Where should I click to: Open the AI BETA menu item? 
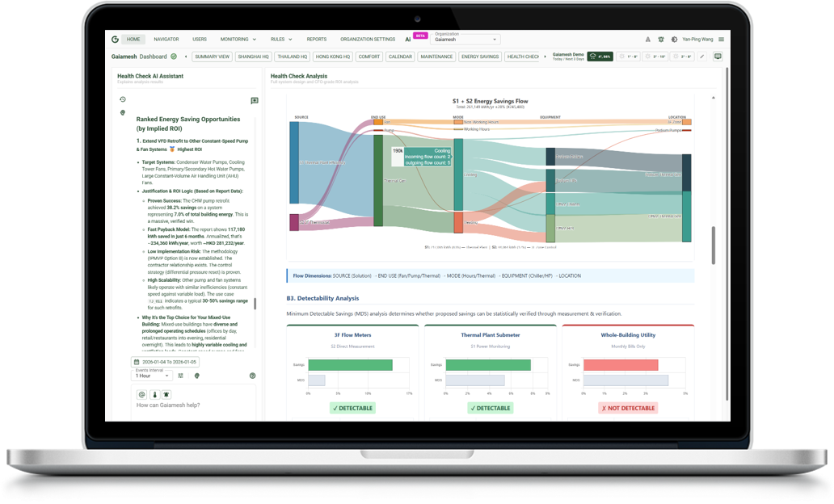[415, 38]
